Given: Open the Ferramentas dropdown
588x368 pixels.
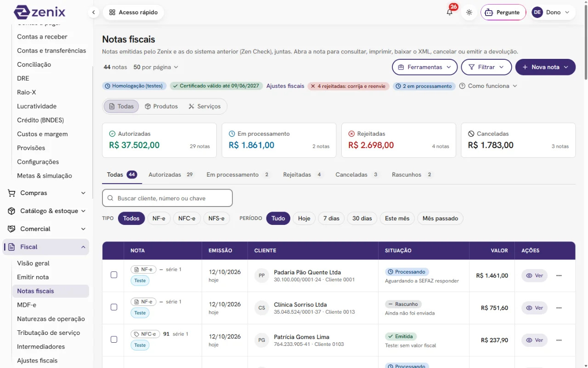Looking at the screenshot, I should [x=424, y=67].
